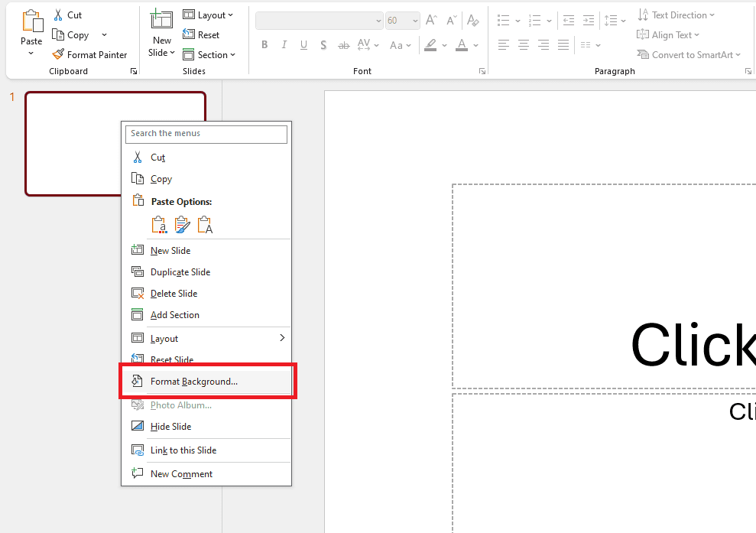Click Cut in the Clipboard ribbon group
The width and height of the screenshot is (756, 533).
[67, 15]
